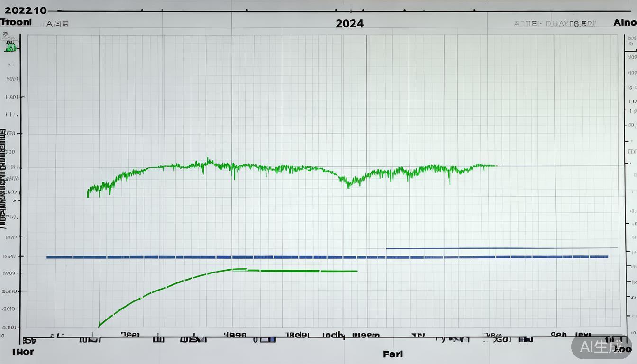The width and height of the screenshot is (637, 364).
Task: Click the oen label on the bottom axis
Action: coord(558,334)
